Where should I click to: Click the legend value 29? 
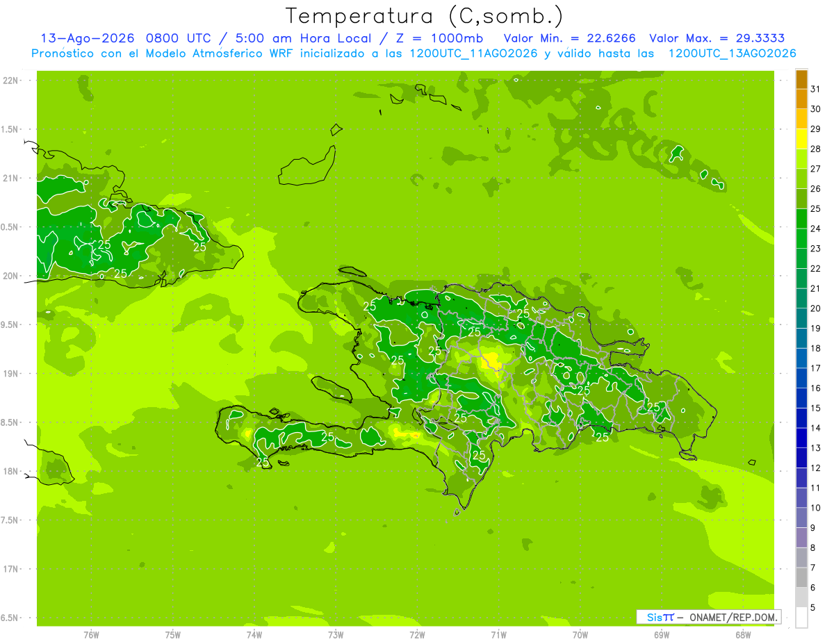(x=816, y=129)
